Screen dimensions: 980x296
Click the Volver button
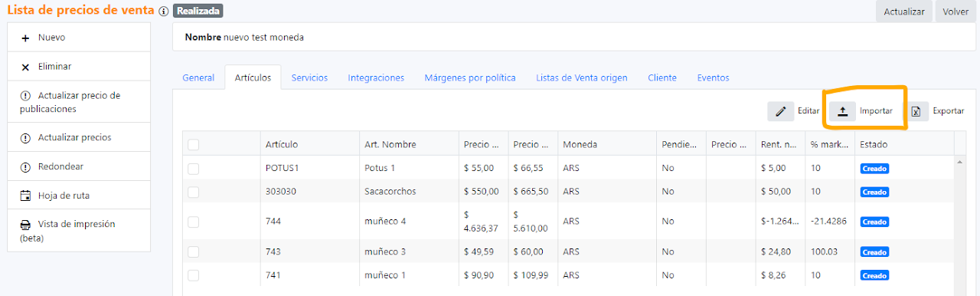[x=955, y=12]
